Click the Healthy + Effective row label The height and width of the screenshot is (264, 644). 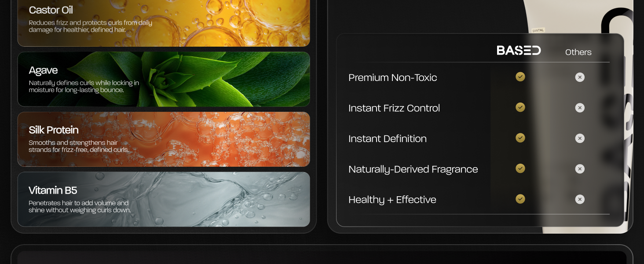pyautogui.click(x=392, y=200)
